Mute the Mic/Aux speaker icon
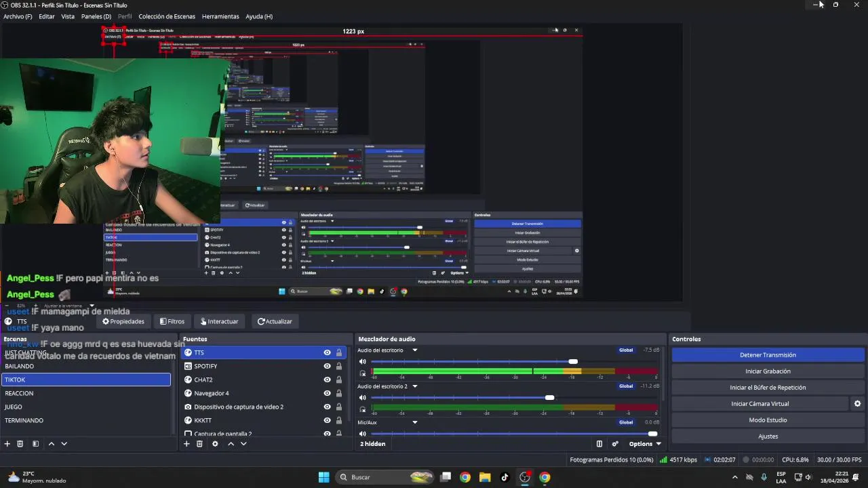This screenshot has width=868, height=488. click(363, 434)
